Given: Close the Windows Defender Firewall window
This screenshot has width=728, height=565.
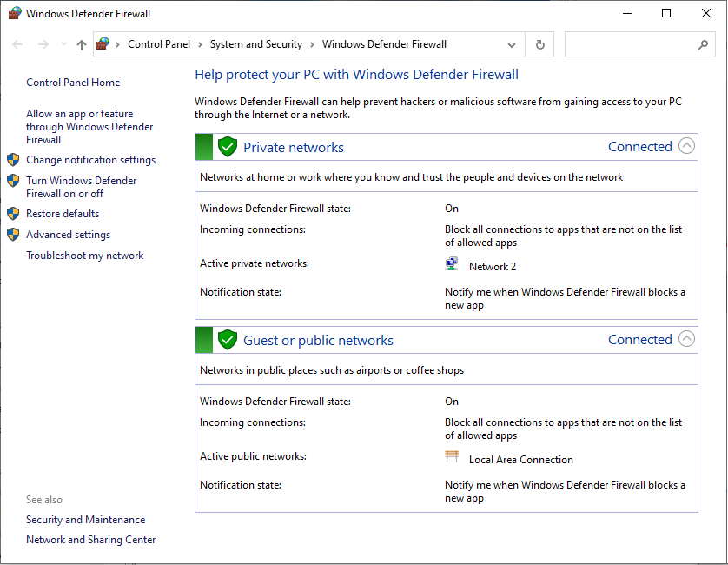Looking at the screenshot, I should (x=705, y=14).
